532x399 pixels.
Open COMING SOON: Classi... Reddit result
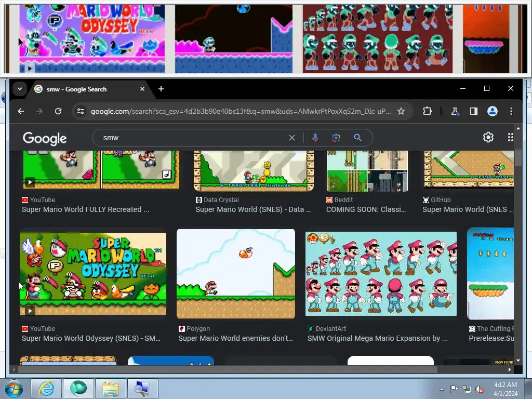click(x=366, y=210)
